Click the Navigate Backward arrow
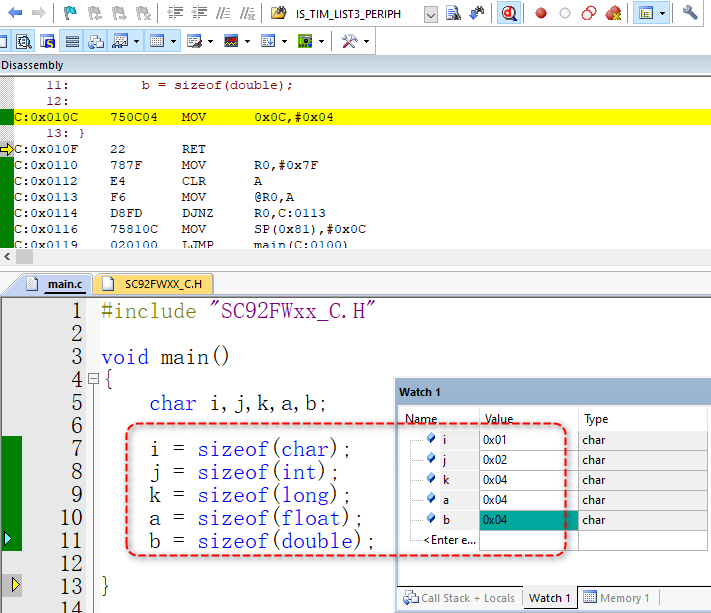The width and height of the screenshot is (711, 613). tap(14, 13)
